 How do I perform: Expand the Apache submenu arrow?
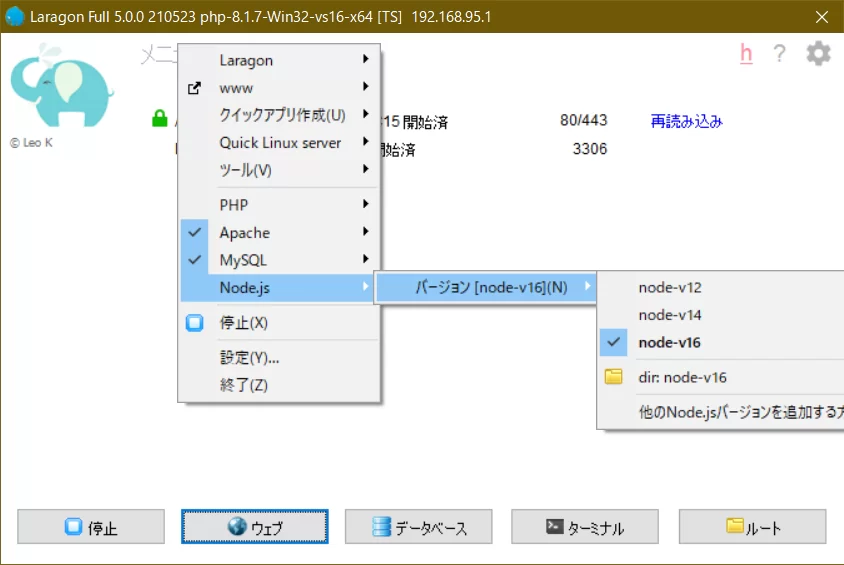coord(366,231)
